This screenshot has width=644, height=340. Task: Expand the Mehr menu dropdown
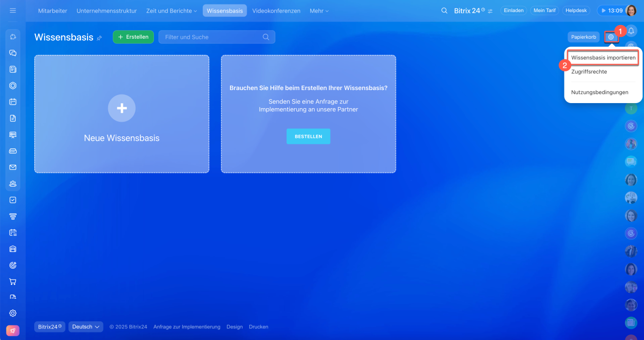click(x=319, y=11)
